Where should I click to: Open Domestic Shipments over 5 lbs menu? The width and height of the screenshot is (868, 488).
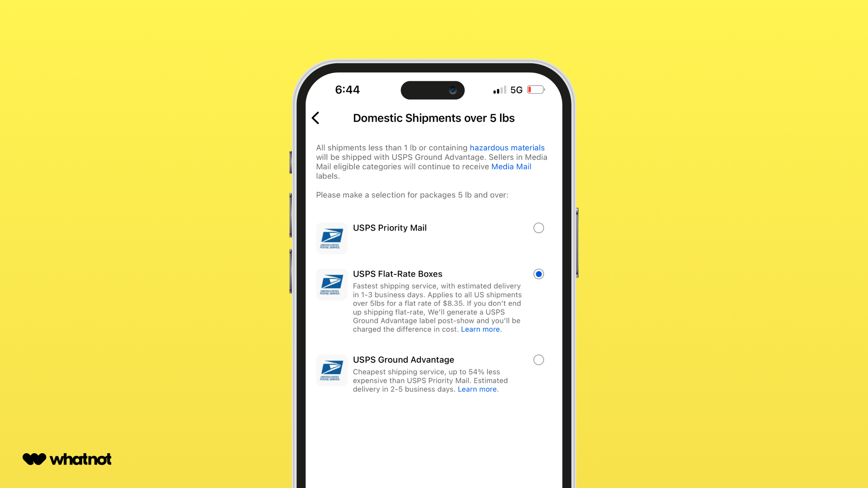434,117
